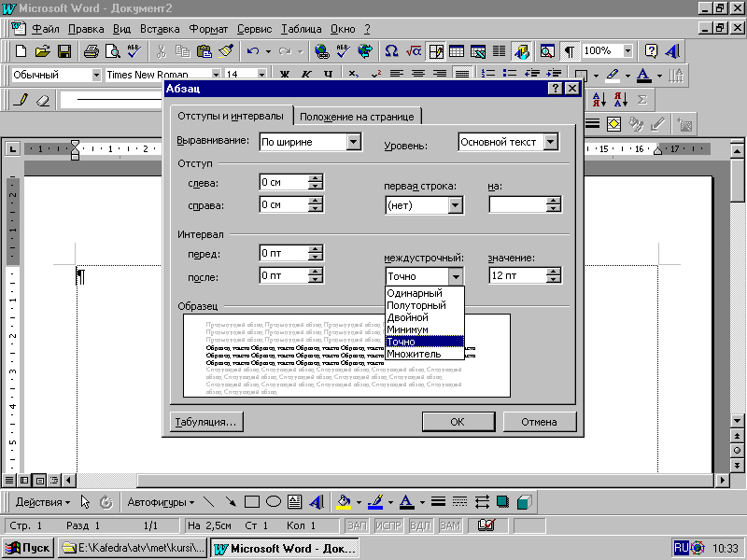Toggle the paragraph marks ¶ icon

pyautogui.click(x=570, y=51)
